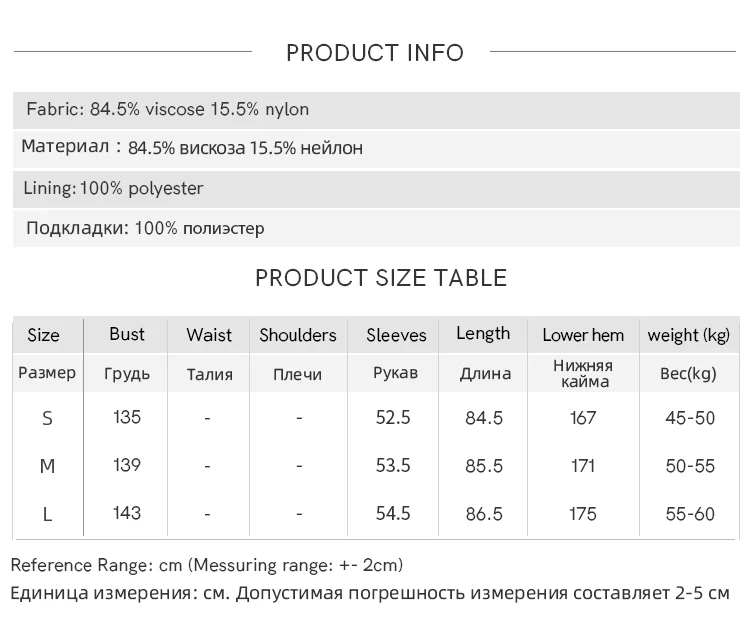Click weight range 45-50 cell
Image resolution: width=750 pixels, height=630 pixels.
coord(690,418)
